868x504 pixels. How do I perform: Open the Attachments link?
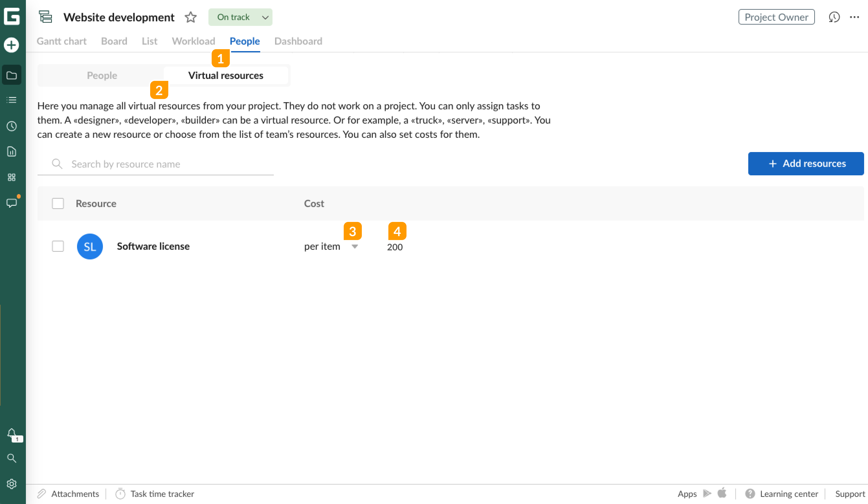[x=75, y=493]
